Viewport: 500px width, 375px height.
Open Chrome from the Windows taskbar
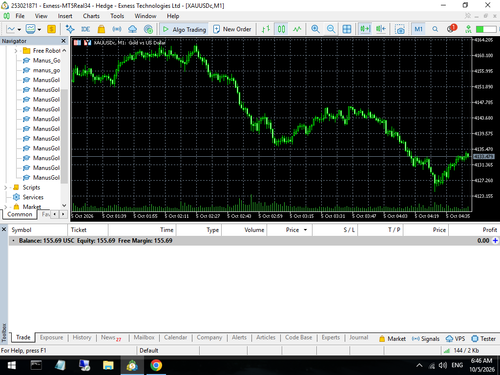click(x=156, y=365)
